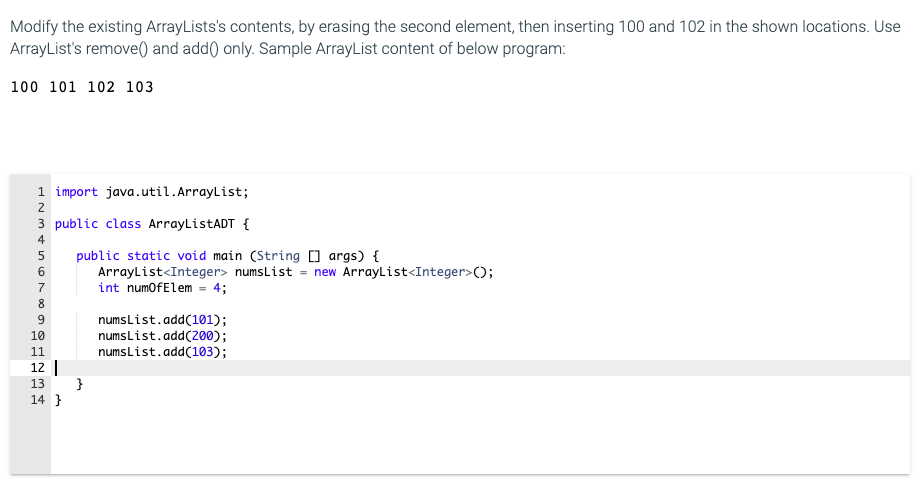Click the 'void' keyword in main declaration
Viewport: 922px width, 479px height.
[192, 256]
